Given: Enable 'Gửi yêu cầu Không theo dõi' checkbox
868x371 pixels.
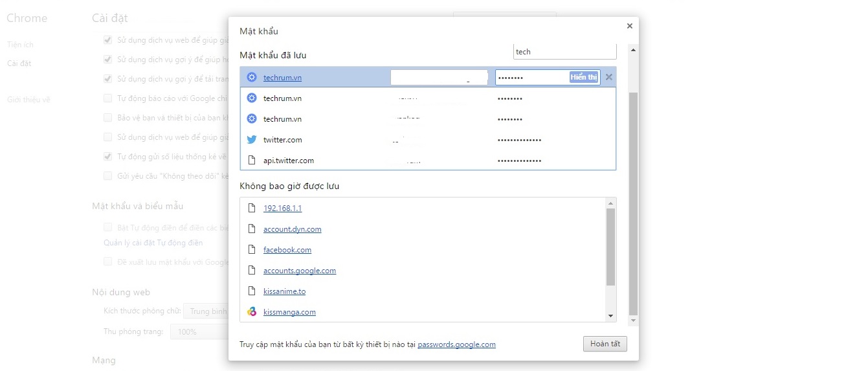Looking at the screenshot, I should 108,176.
